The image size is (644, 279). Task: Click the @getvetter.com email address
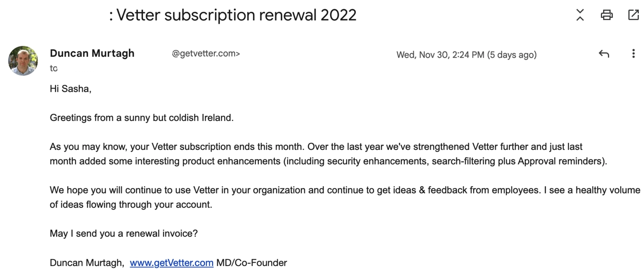coord(205,54)
